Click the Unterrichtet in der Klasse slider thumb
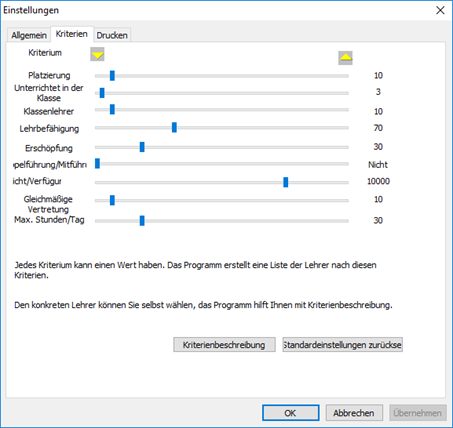 [x=102, y=93]
